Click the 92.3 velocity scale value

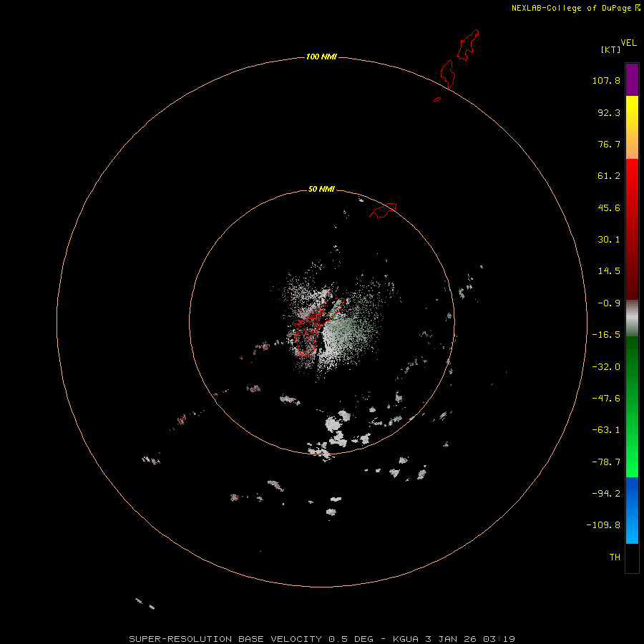[609, 112]
